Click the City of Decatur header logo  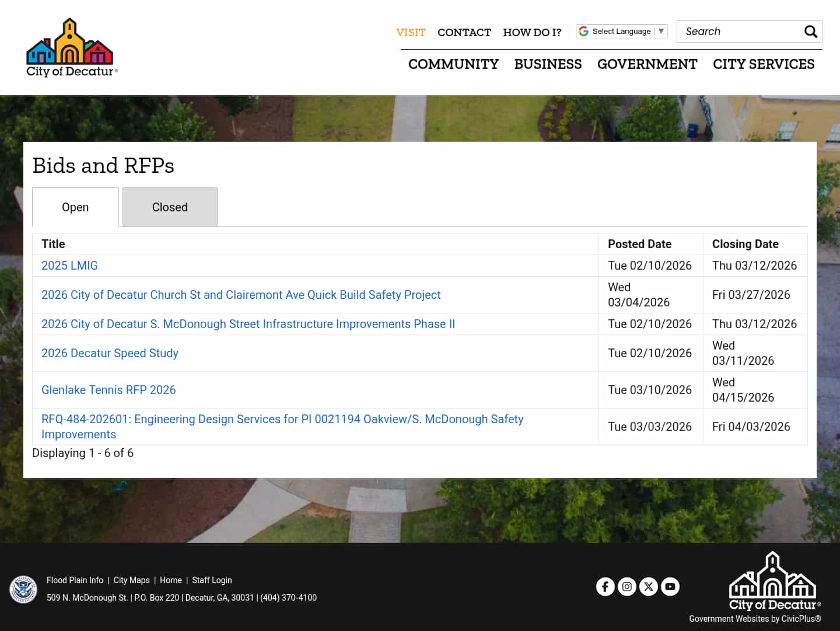click(71, 47)
